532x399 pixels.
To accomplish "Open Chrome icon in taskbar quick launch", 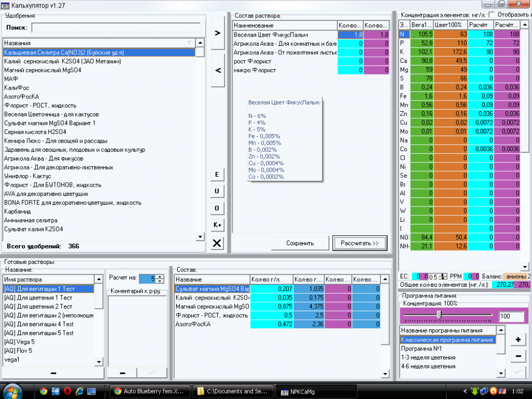I will (x=44, y=391).
